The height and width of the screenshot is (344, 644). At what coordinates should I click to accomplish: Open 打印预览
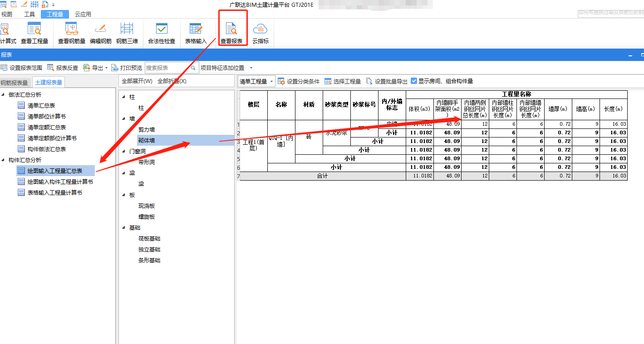click(127, 68)
